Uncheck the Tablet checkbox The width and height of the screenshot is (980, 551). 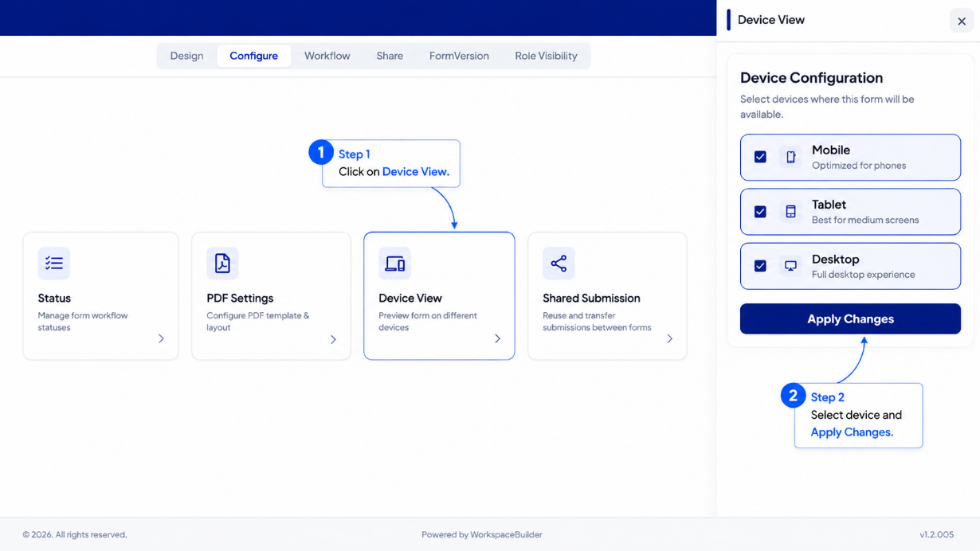[760, 212]
